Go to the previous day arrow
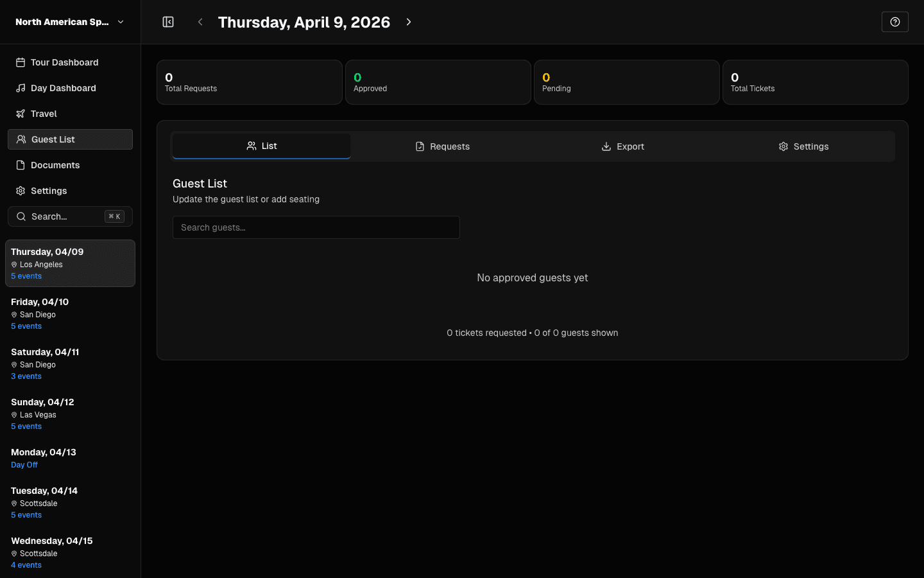 200,22
